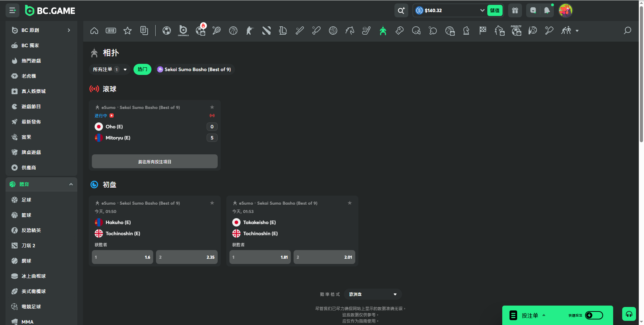The width and height of the screenshot is (644, 325).
Task: Open the odds format dropdown
Action: coord(373,294)
